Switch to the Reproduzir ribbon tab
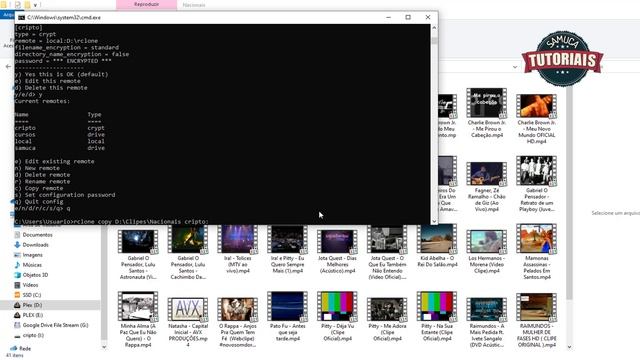Screen dimensions: 640x360 tap(146, 4)
